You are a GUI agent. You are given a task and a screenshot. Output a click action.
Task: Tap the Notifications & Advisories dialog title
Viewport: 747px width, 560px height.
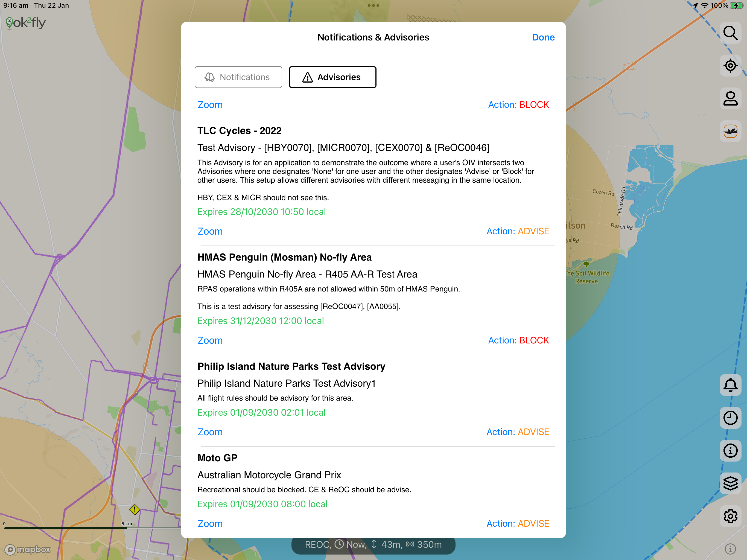click(x=373, y=37)
